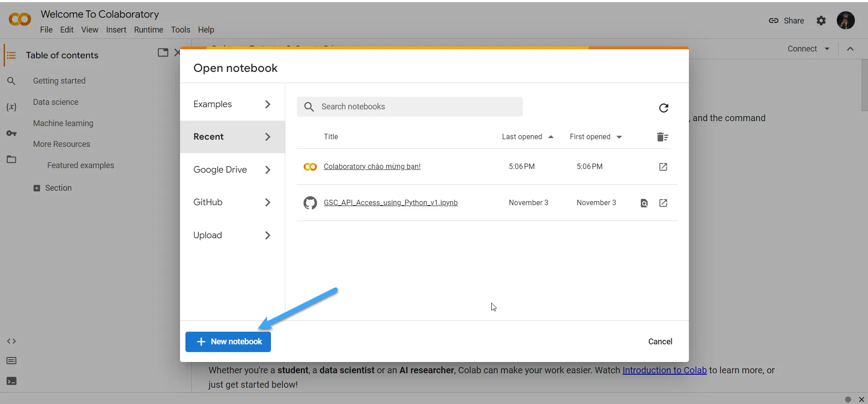The image size is (868, 404).
Task: Open the Command palette icon
Action: coord(11,361)
